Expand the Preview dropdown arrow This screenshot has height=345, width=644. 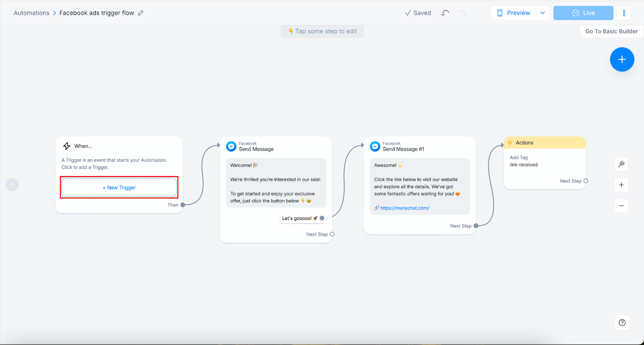coord(543,13)
